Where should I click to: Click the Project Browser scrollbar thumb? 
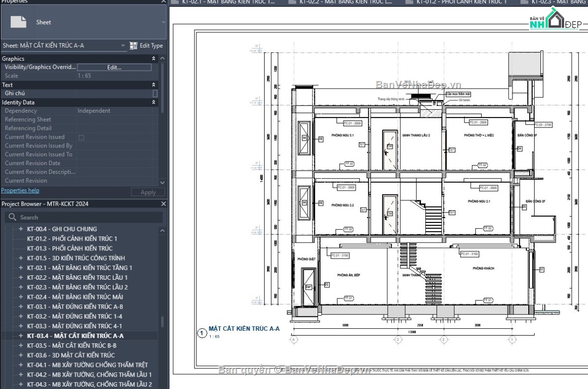tap(163, 321)
